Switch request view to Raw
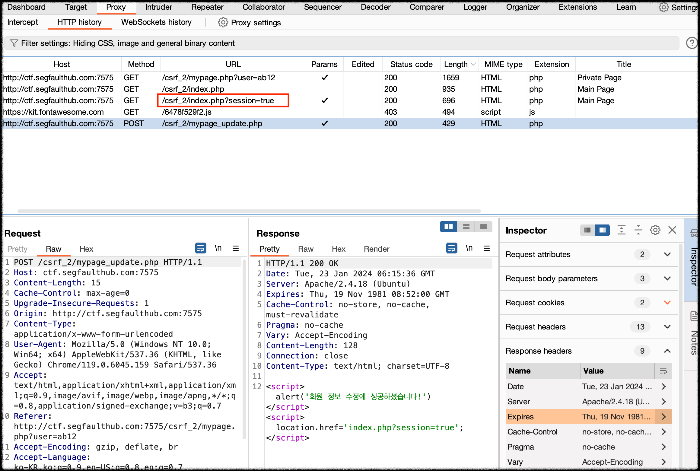700x471 pixels. (53, 249)
